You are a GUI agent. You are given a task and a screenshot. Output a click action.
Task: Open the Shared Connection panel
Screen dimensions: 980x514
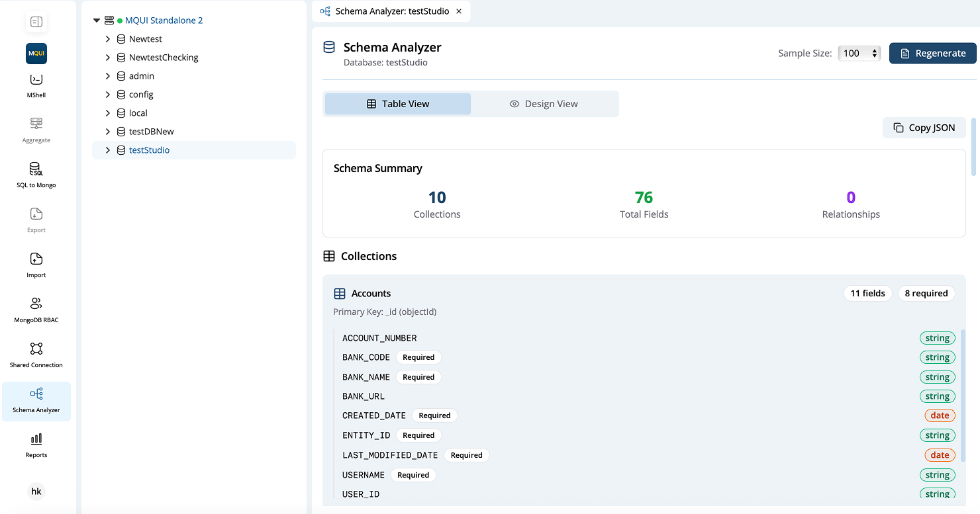click(36, 351)
